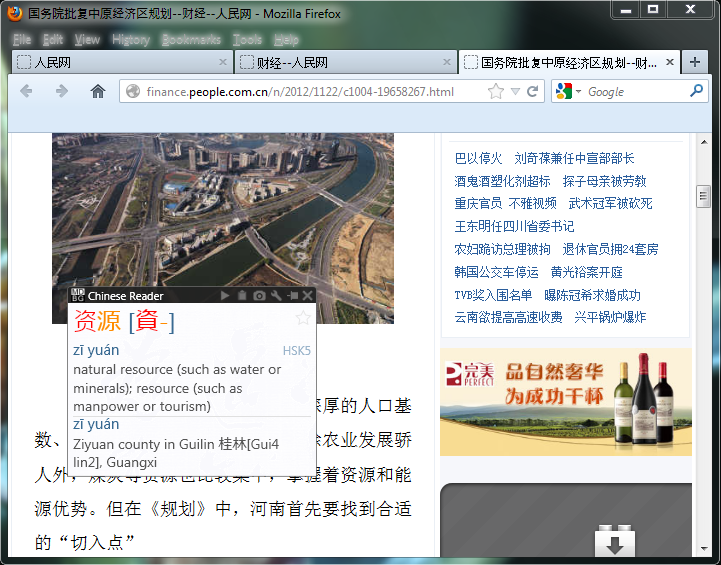Open the View menu

coord(87,40)
